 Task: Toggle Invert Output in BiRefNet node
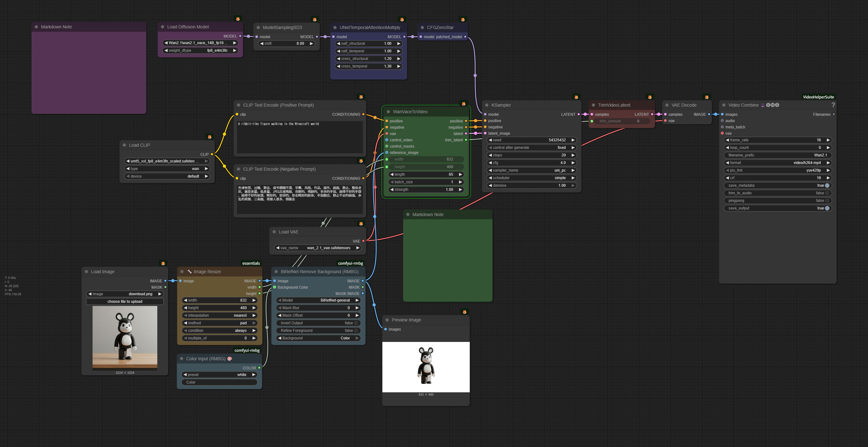(356, 323)
